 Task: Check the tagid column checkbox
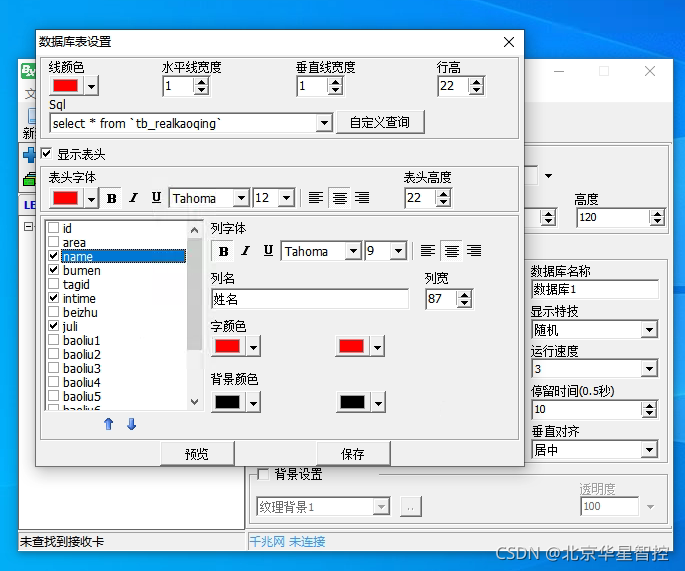54,284
